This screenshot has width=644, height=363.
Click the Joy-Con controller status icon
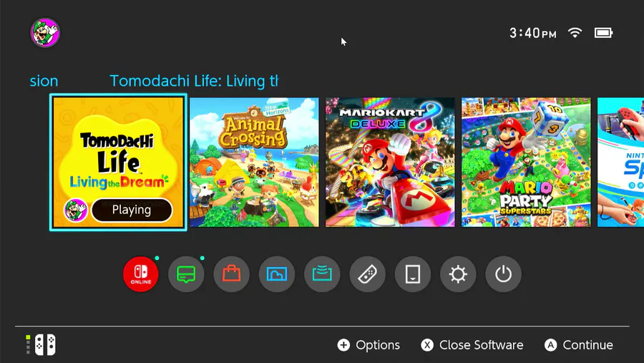(x=41, y=345)
